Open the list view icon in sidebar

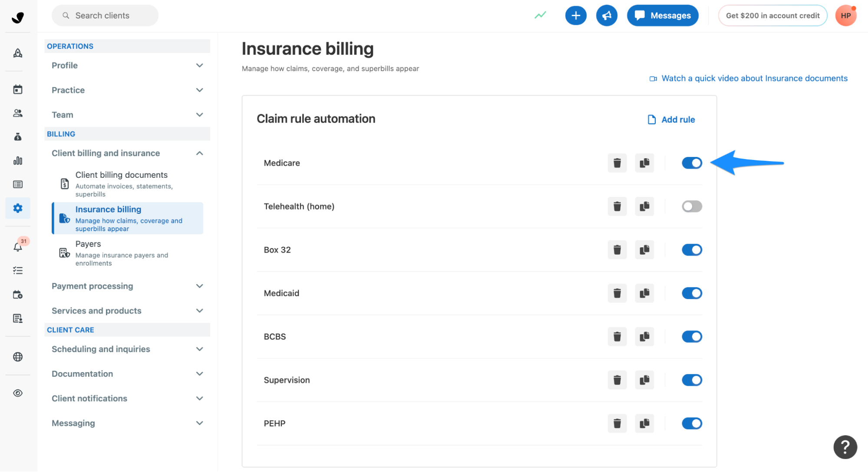tap(18, 184)
